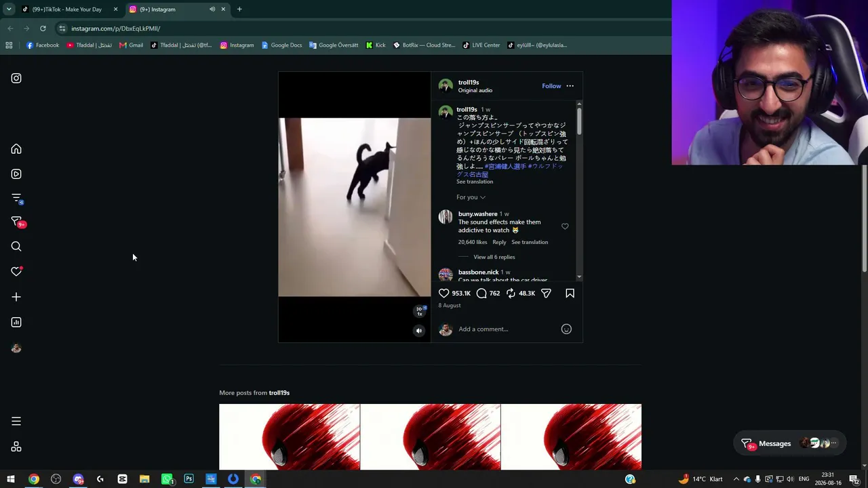Open the Messages floating button

click(790, 443)
